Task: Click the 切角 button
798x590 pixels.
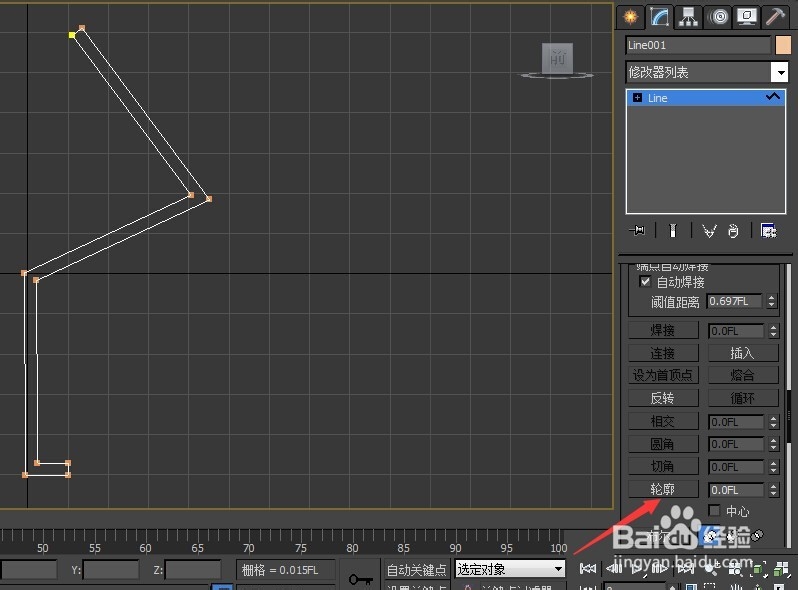Action: tap(663, 466)
